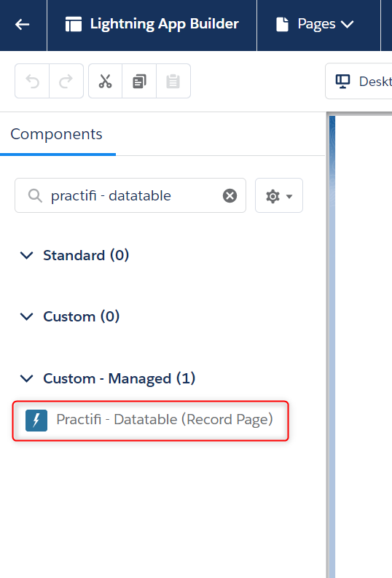This screenshot has width=392, height=578.
Task: Click the blue lightning bolt component icon
Action: pos(36,421)
